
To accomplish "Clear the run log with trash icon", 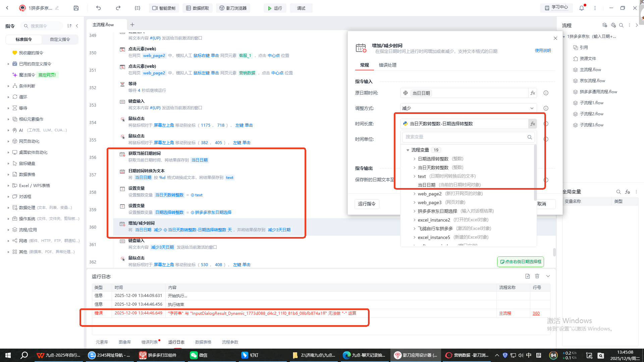I will click(x=537, y=276).
